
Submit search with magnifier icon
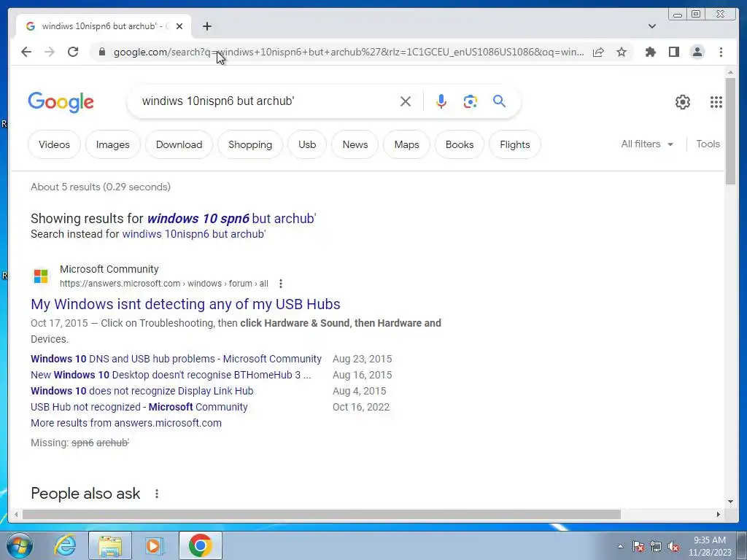[499, 101]
